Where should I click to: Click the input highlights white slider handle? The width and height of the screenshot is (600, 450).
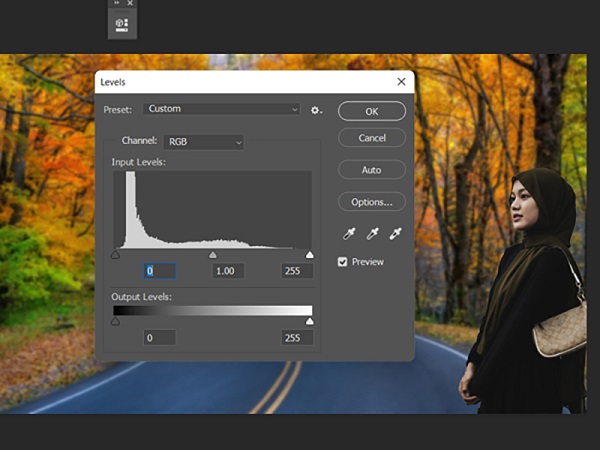coord(309,256)
